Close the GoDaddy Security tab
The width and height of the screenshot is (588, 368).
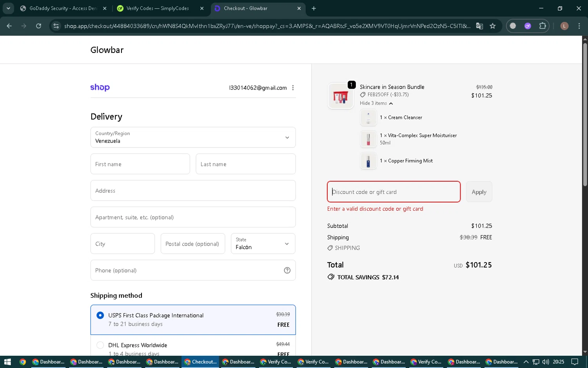pyautogui.click(x=105, y=8)
